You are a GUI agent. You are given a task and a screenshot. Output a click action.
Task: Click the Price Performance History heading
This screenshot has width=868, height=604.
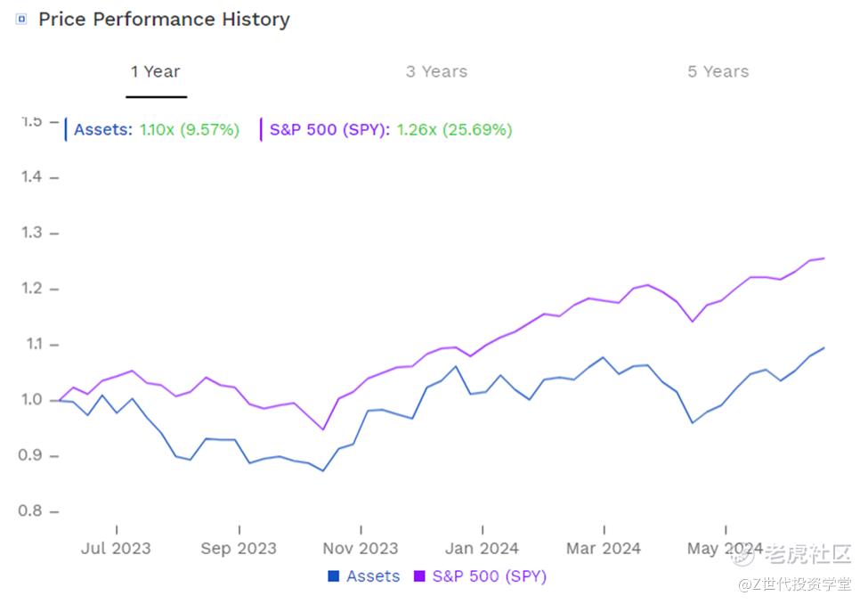pyautogui.click(x=164, y=19)
